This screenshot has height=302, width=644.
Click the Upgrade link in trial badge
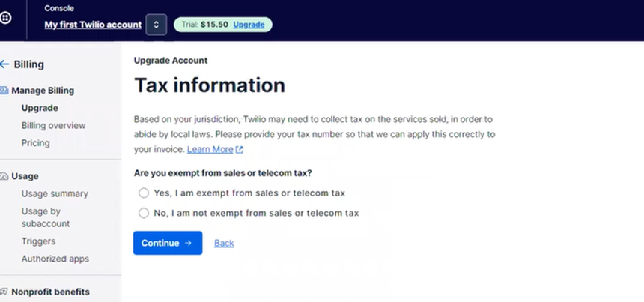[x=249, y=25]
